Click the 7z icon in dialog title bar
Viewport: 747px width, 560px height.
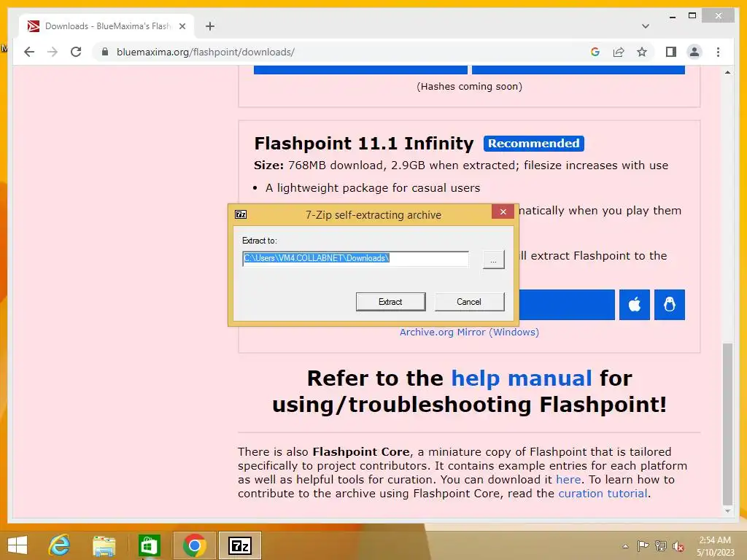(x=241, y=215)
